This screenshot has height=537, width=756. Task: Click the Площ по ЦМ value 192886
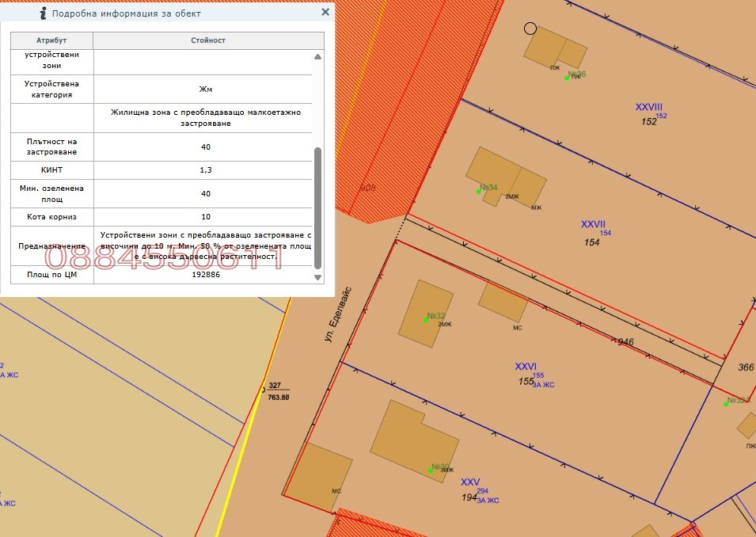pos(206,275)
